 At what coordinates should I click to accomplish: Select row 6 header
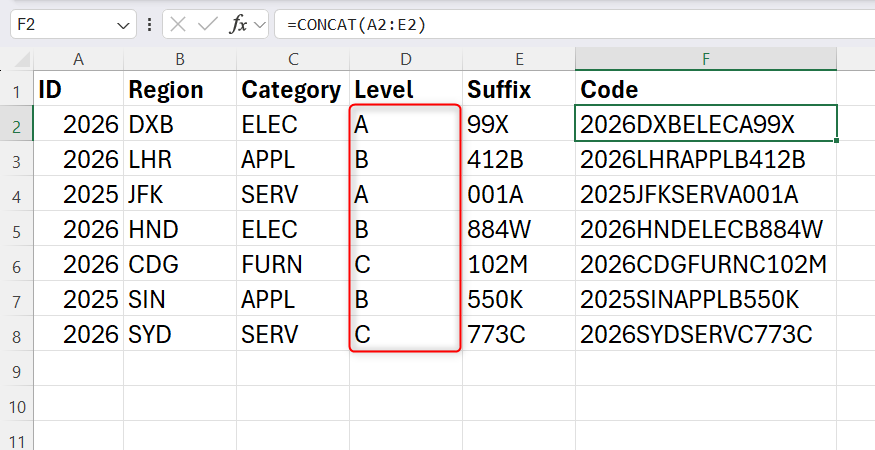coord(17,266)
